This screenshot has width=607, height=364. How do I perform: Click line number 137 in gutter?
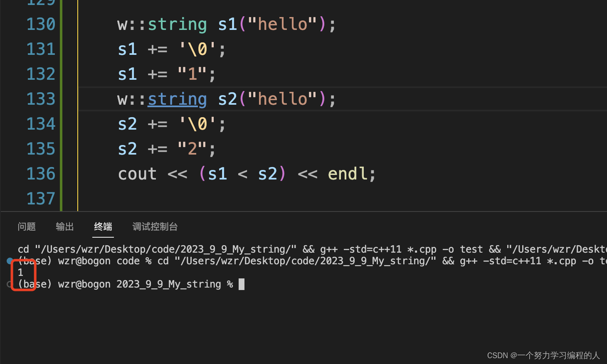pos(41,199)
